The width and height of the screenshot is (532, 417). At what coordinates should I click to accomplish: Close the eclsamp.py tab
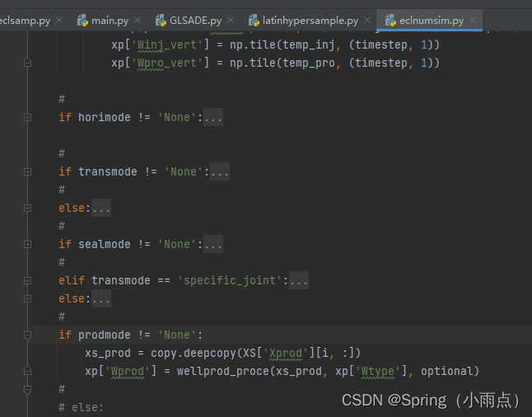[59, 20]
